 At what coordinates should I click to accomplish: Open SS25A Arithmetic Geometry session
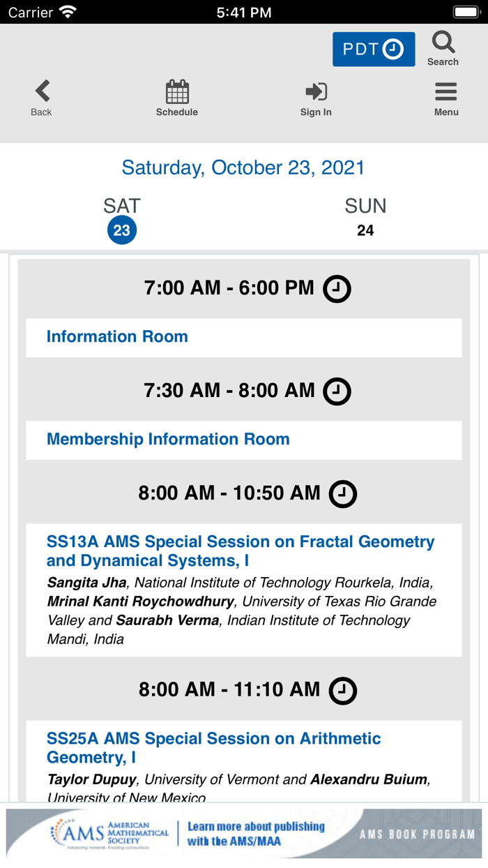pyautogui.click(x=213, y=748)
